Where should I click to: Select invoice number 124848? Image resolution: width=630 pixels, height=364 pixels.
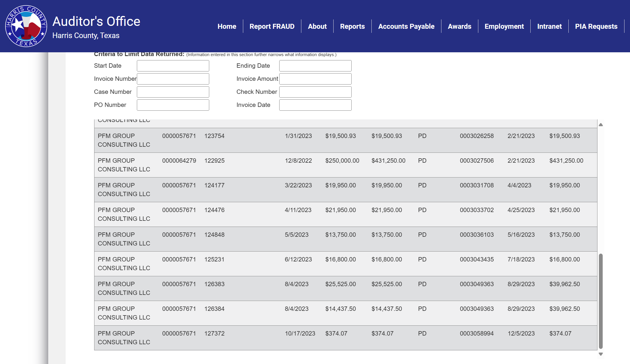(x=214, y=235)
